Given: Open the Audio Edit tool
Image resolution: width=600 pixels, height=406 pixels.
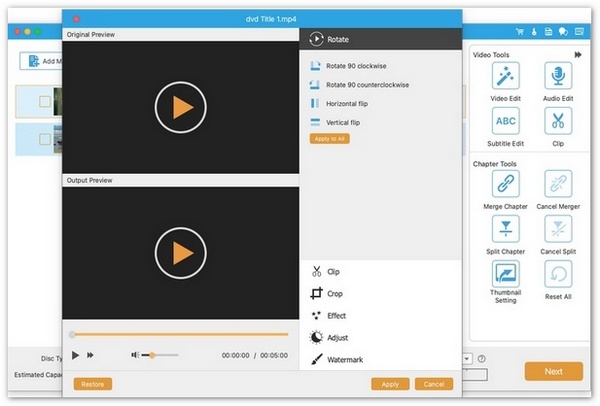Looking at the screenshot, I should 558,76.
